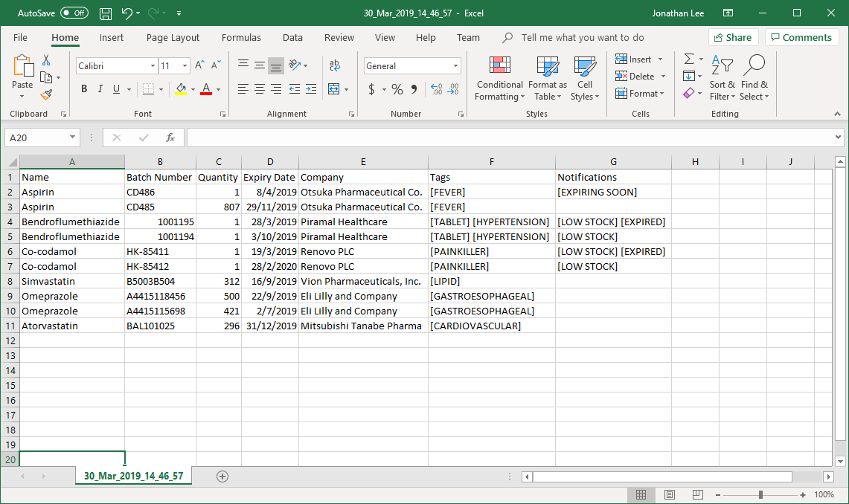The image size is (849, 504).
Task: Apply Comma Style format
Action: coord(414,89)
